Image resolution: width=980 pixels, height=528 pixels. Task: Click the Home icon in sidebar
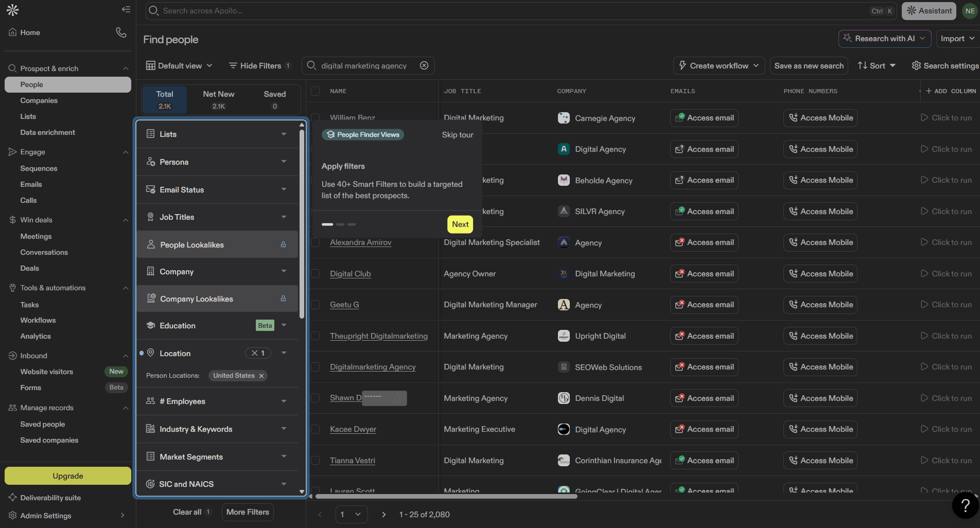(x=13, y=32)
